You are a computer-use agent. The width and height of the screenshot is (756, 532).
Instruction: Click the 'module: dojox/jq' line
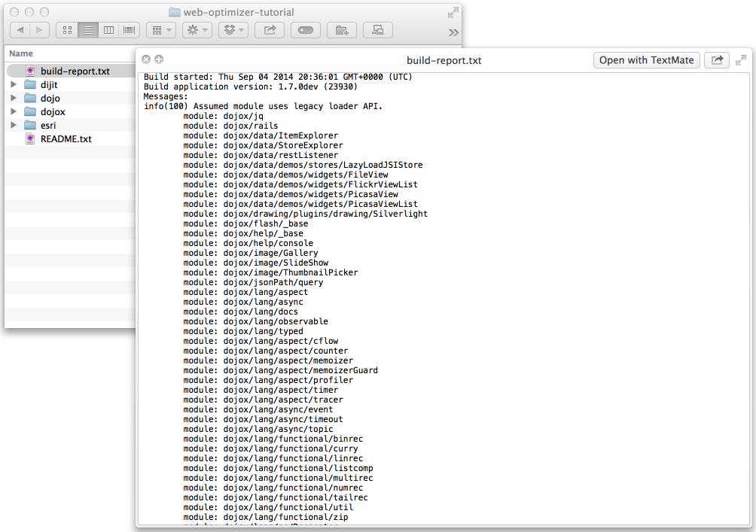tap(223, 116)
